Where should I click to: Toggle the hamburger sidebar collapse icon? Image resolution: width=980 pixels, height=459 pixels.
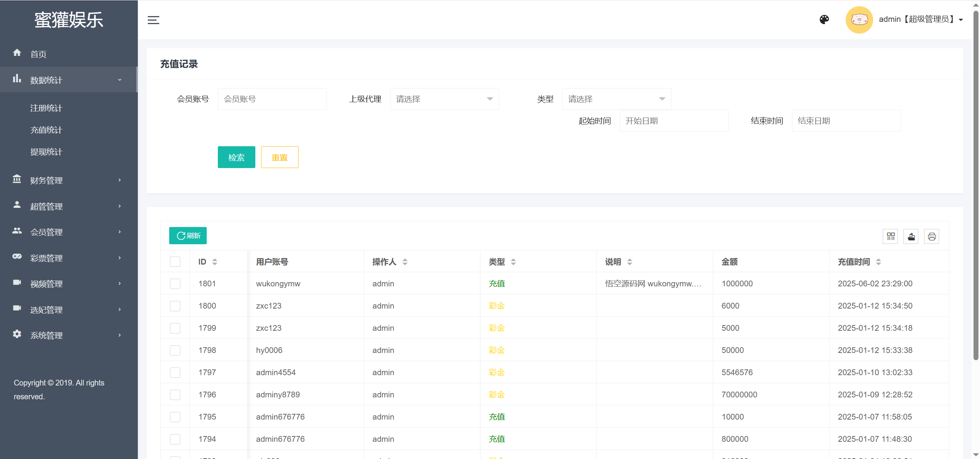153,20
